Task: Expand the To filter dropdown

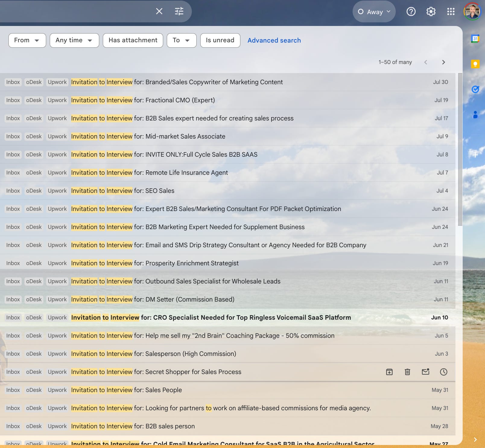Action: (182, 40)
